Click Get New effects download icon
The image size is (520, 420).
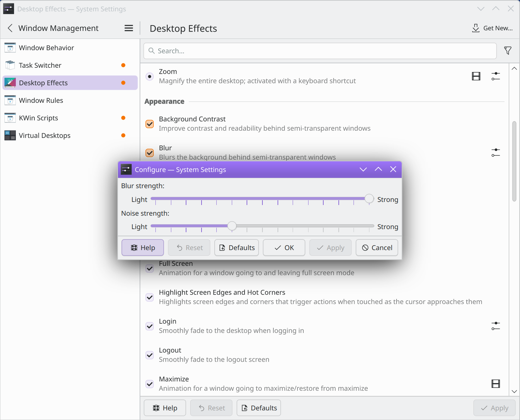point(476,28)
